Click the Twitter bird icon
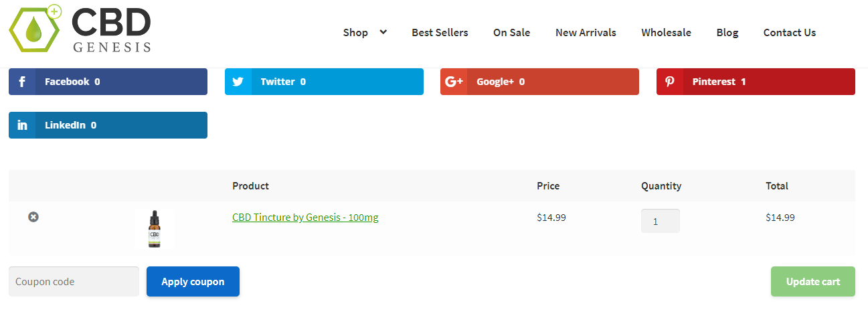Screen dimensions: 868x330 tap(238, 82)
